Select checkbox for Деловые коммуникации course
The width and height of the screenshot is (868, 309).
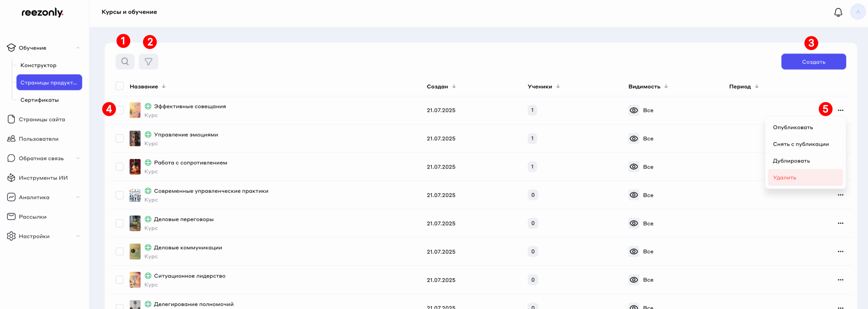click(119, 252)
